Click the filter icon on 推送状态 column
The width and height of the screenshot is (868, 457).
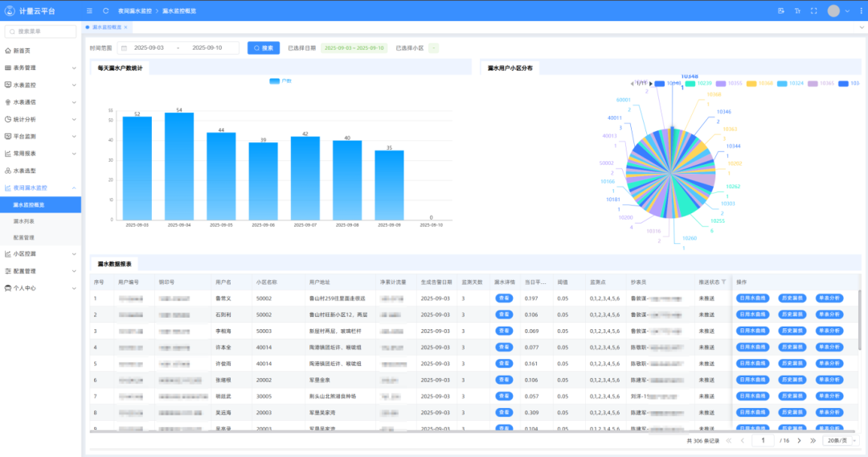pos(723,282)
